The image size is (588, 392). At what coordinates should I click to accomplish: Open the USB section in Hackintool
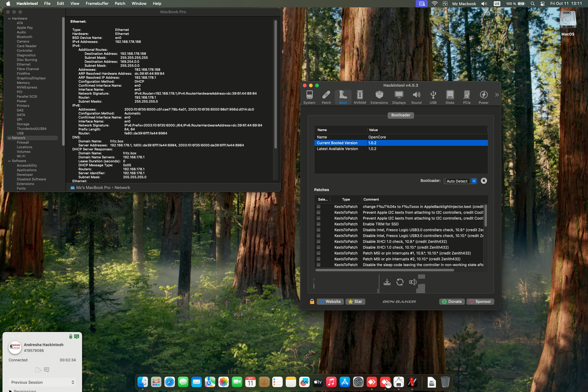[433, 97]
